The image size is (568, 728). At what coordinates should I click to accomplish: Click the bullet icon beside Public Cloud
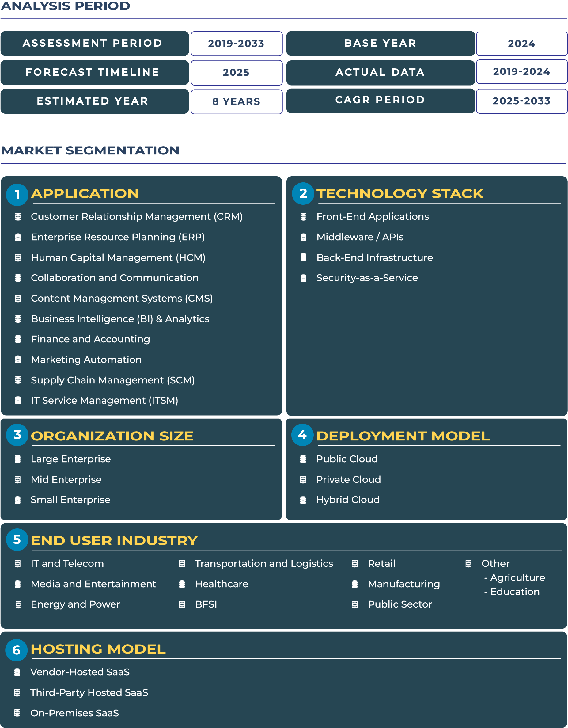(x=304, y=459)
